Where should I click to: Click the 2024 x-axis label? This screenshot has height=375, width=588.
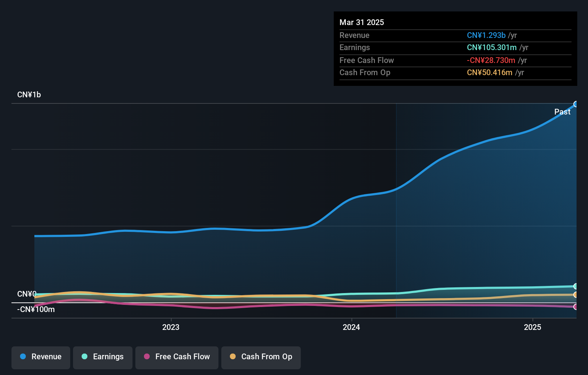click(351, 327)
